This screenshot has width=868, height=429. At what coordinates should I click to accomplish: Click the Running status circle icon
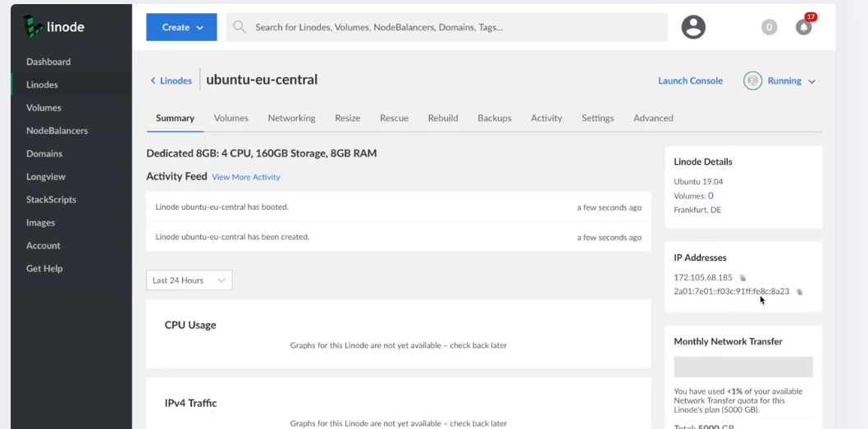click(x=752, y=81)
